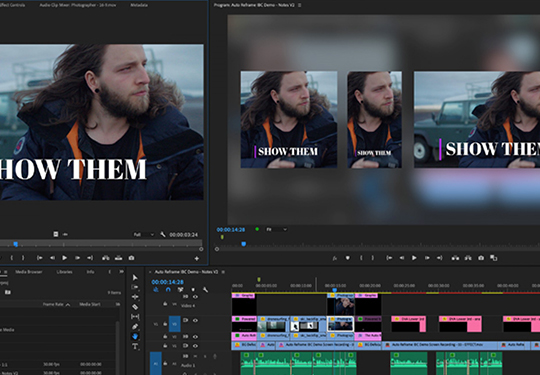The width and height of the screenshot is (540, 375).
Task: Move timeline ruler playhead
Action: (334, 290)
